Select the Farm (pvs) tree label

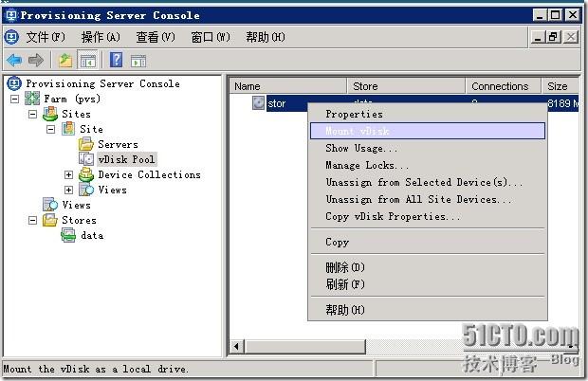(72, 99)
